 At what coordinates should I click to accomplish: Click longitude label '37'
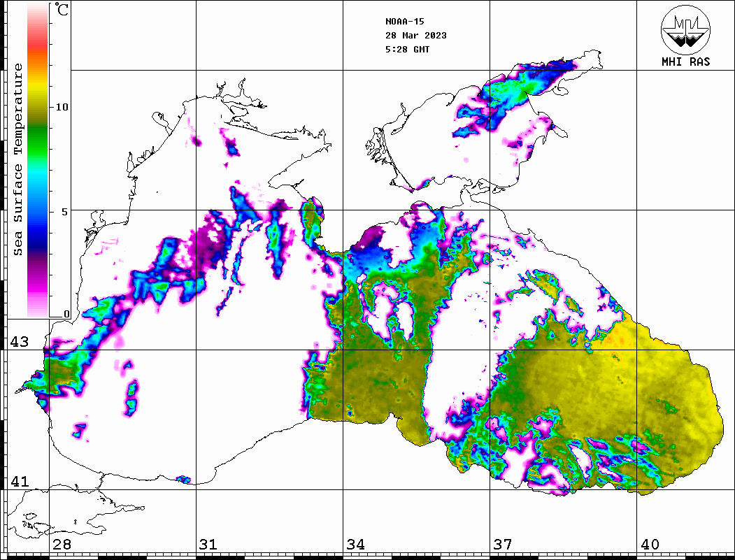click(503, 545)
